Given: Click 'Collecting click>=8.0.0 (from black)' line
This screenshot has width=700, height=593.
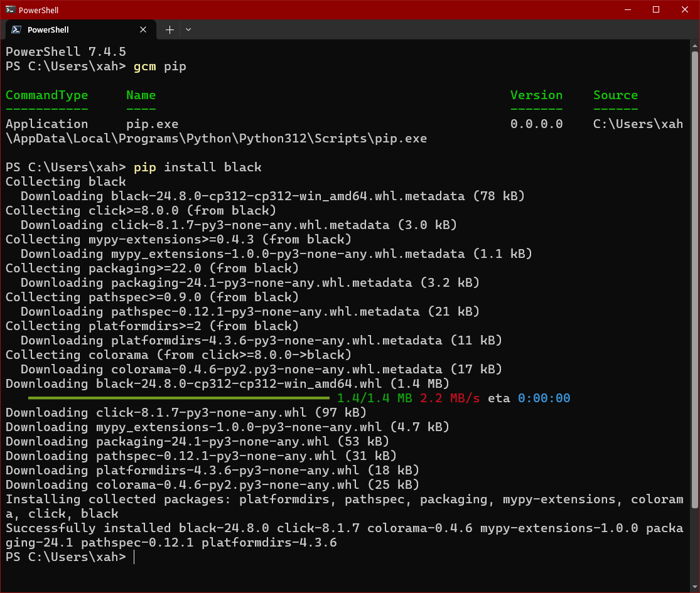Looking at the screenshot, I should [x=141, y=211].
